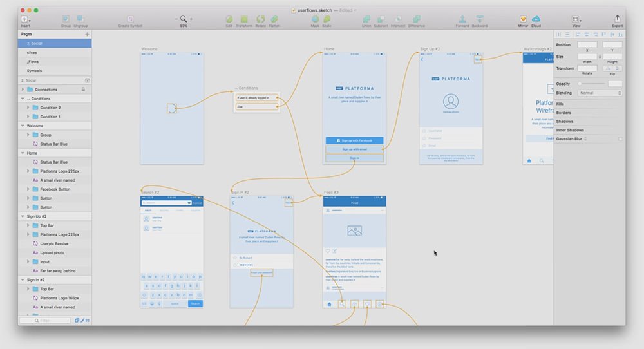Click the Ungroup toolbar icon
644x349 pixels.
coord(80,19)
